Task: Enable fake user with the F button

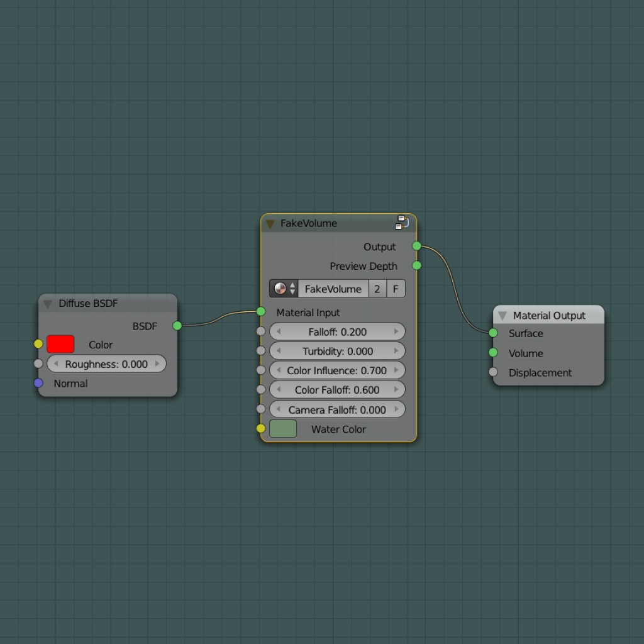Action: (x=396, y=288)
